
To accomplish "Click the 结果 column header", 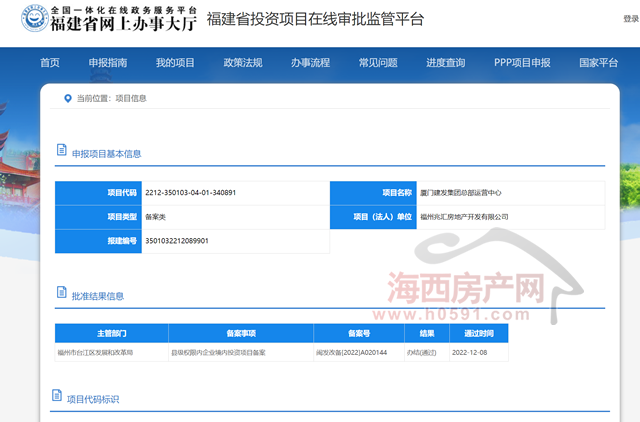I will [427, 333].
